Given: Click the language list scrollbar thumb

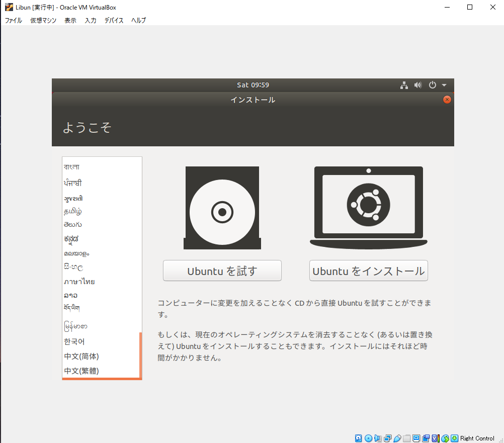Looking at the screenshot, I should point(140,355).
